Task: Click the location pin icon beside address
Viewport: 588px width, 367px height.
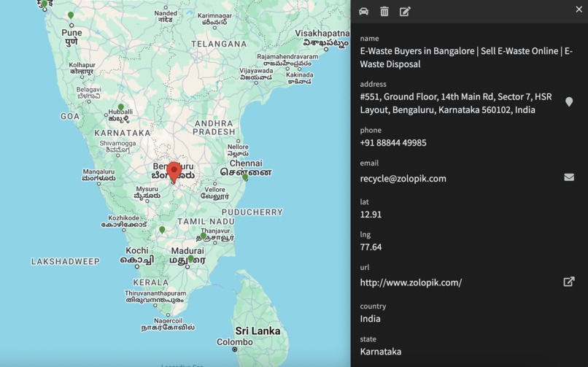Action: point(569,101)
